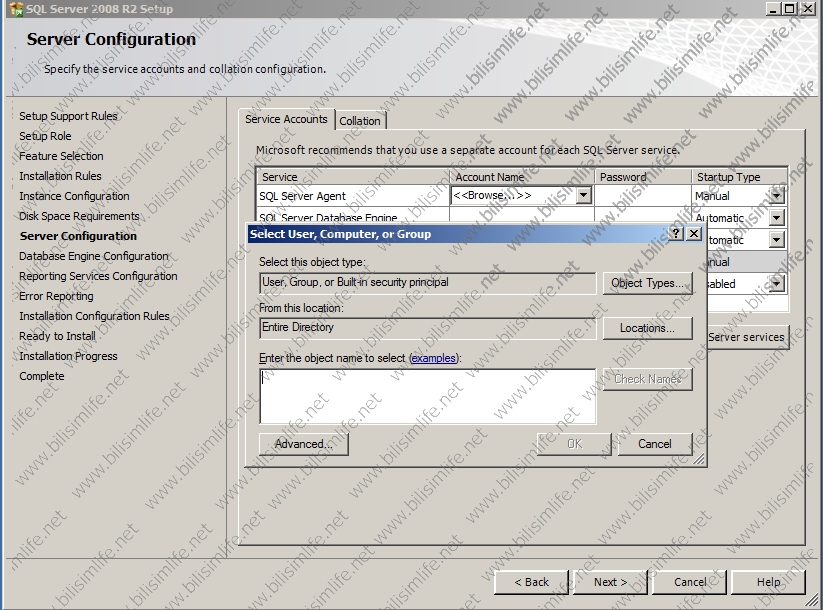Select the Complete step
The height and width of the screenshot is (610, 823).
tap(42, 376)
